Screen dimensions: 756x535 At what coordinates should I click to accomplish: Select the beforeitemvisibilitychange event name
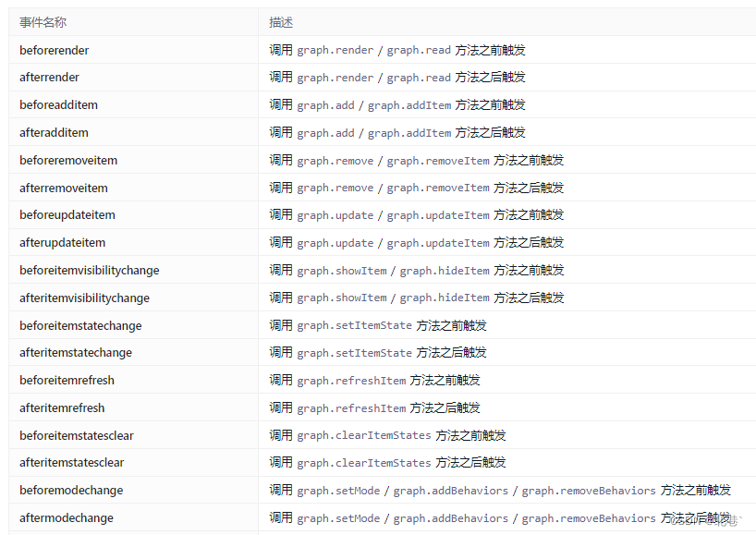click(90, 270)
